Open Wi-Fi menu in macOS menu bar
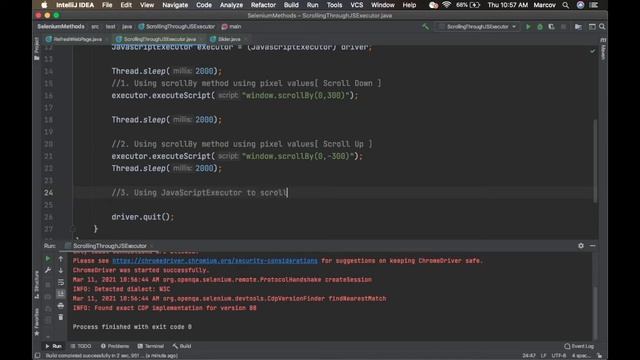Screen dimensions: 640x360 pyautogui.click(x=447, y=5)
